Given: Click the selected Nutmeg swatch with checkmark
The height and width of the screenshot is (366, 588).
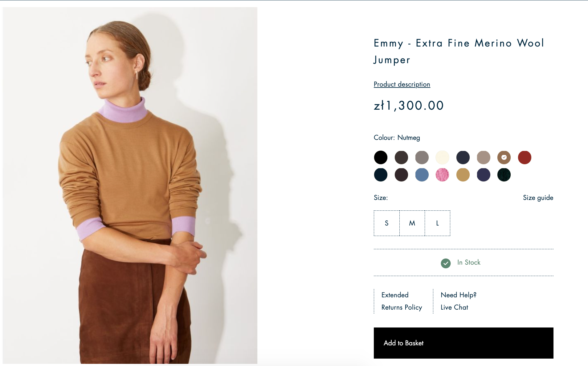Looking at the screenshot, I should pyautogui.click(x=504, y=157).
